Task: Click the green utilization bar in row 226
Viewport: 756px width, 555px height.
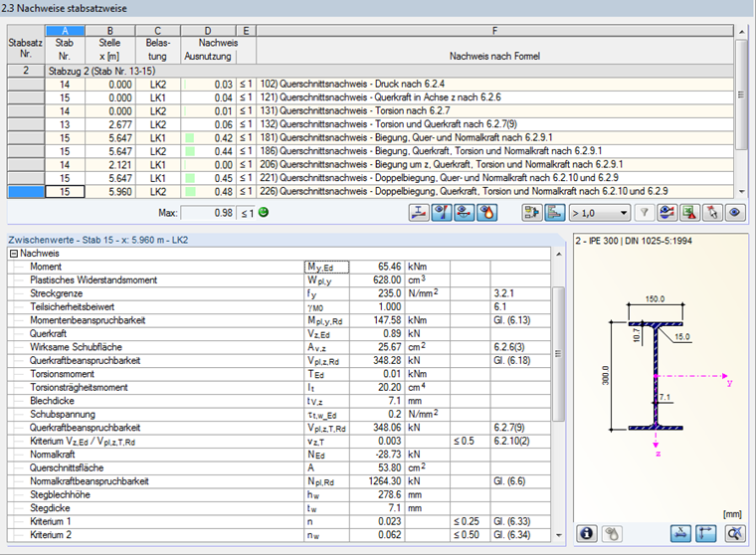Action: (x=189, y=190)
